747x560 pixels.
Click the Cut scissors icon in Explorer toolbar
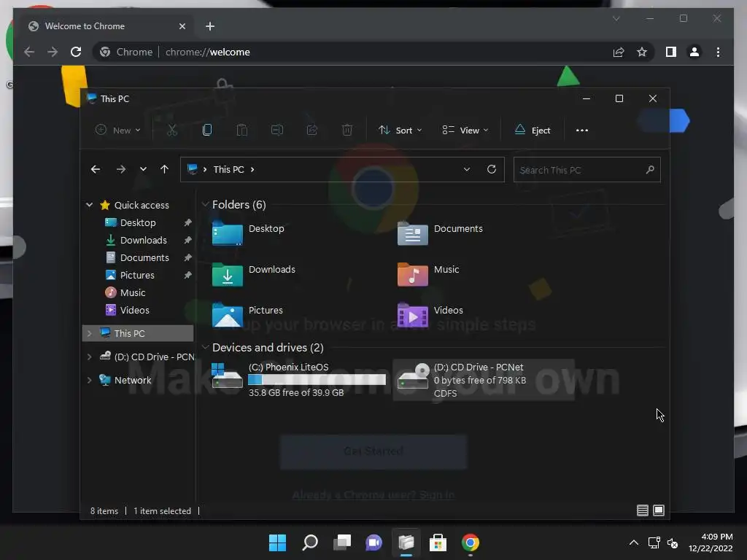pos(172,130)
